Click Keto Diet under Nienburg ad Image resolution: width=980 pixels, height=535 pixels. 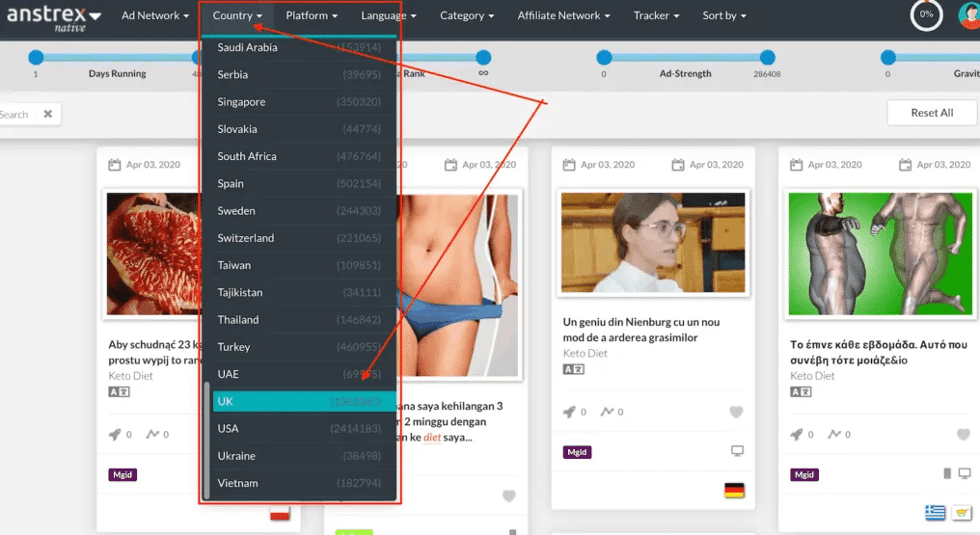(x=585, y=354)
